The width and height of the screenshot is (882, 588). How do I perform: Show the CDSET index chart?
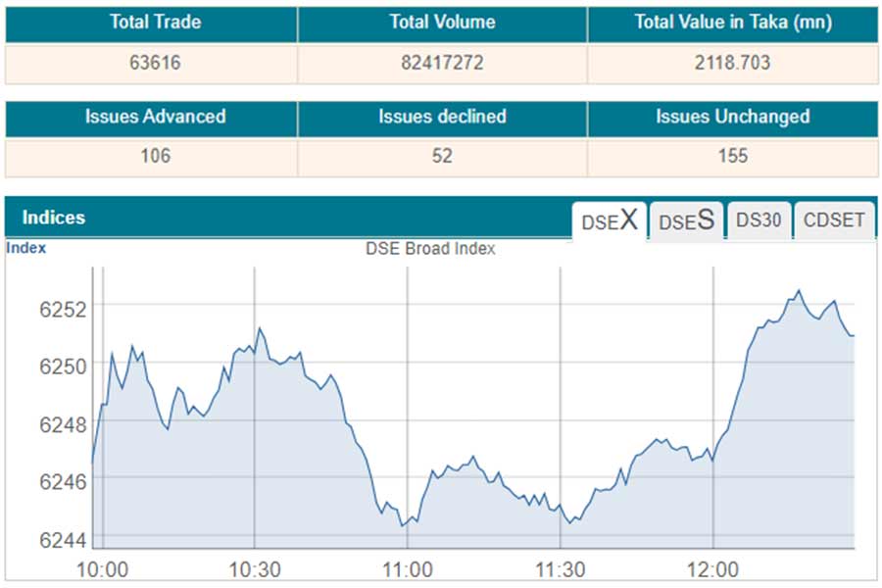click(834, 220)
